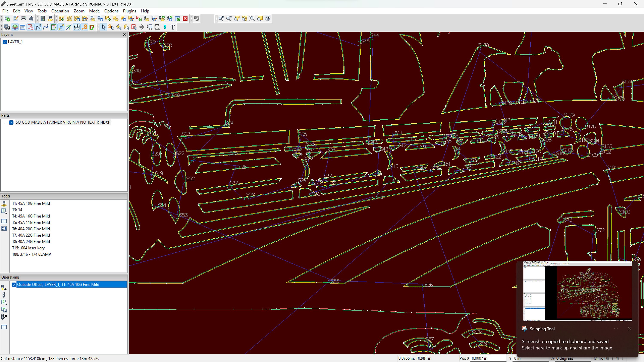Open the Plugins menu
The height and width of the screenshot is (362, 644).
[129, 11]
